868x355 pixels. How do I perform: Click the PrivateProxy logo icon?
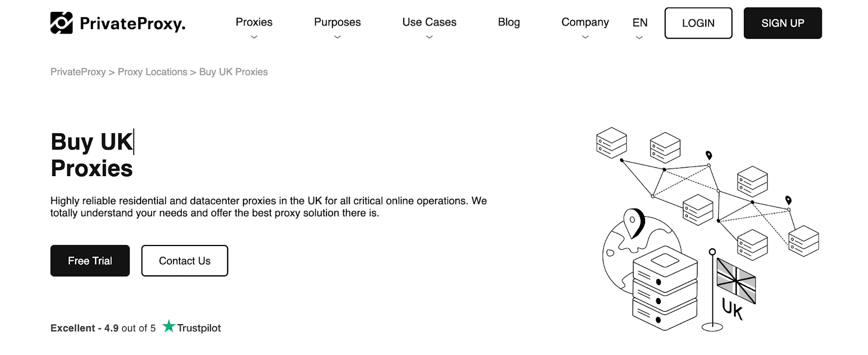tap(61, 23)
